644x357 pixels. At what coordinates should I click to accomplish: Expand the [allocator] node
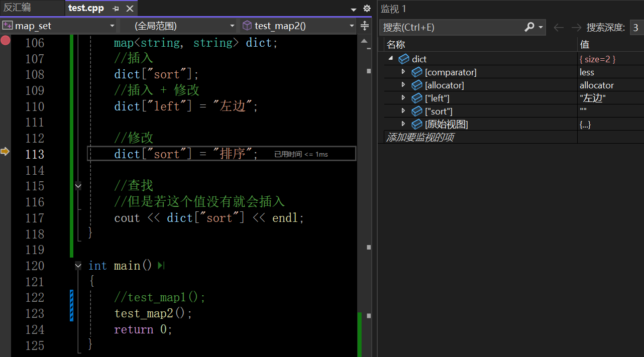coord(403,85)
